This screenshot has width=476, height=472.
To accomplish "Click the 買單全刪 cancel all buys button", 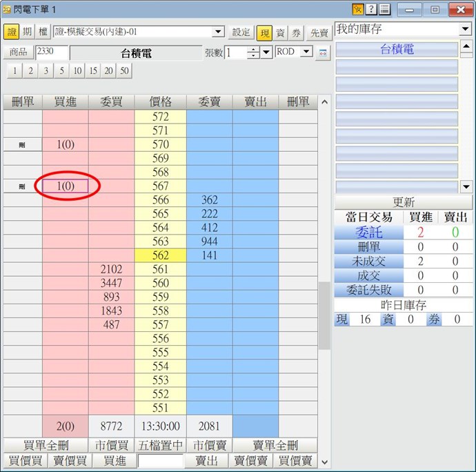I will [47, 445].
